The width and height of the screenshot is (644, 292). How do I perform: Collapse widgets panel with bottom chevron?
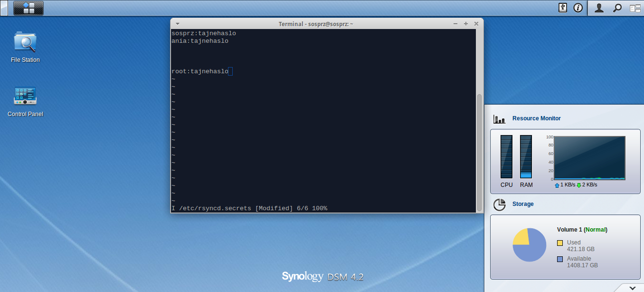point(632,288)
